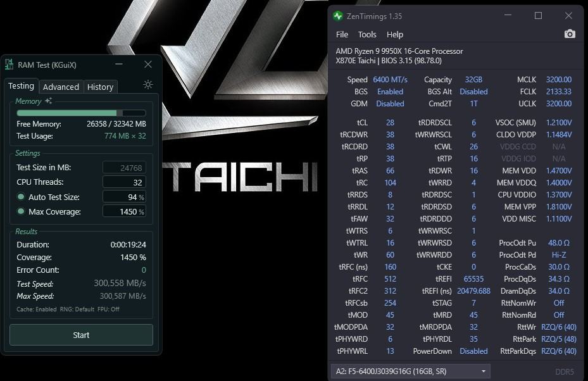Viewport: 588px width, 381px height.
Task: Toggle the Auto Test Size radio option
Action: (21, 196)
